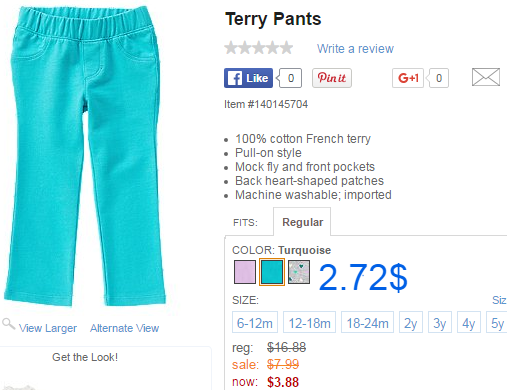Click the Facebook Like button
This screenshot has width=507, height=390.
click(x=248, y=78)
